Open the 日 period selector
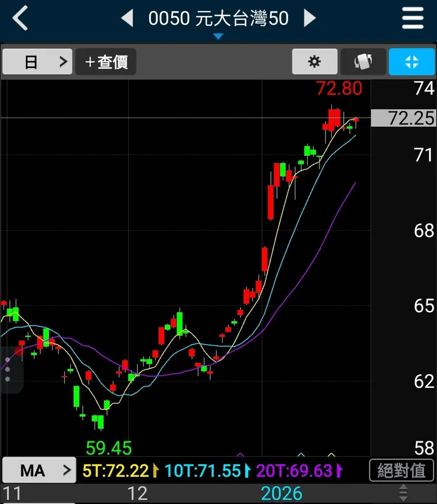The image size is (437, 504). [x=37, y=62]
